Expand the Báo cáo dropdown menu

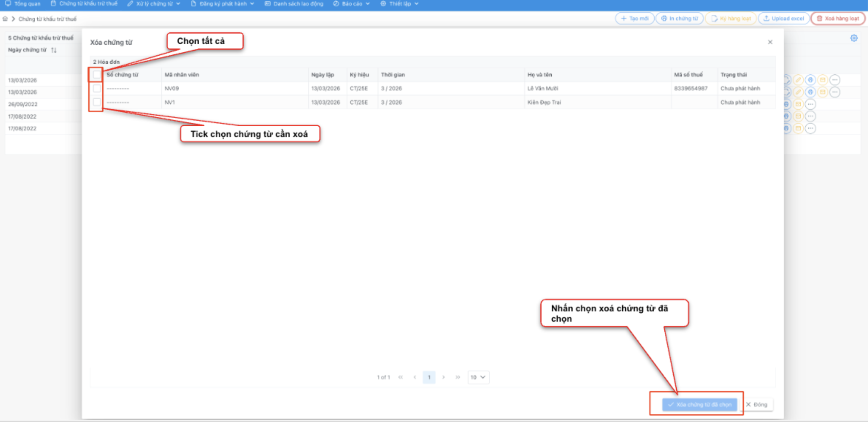coord(351,4)
